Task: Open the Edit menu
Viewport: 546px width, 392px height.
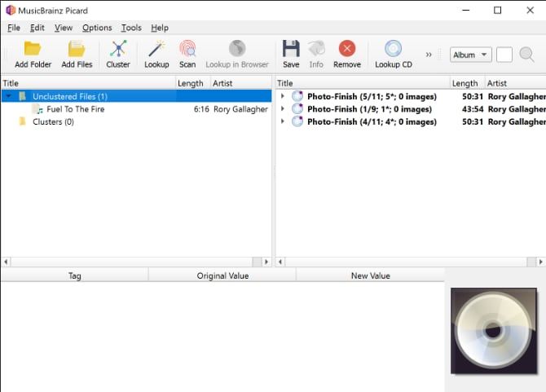Action: point(37,28)
